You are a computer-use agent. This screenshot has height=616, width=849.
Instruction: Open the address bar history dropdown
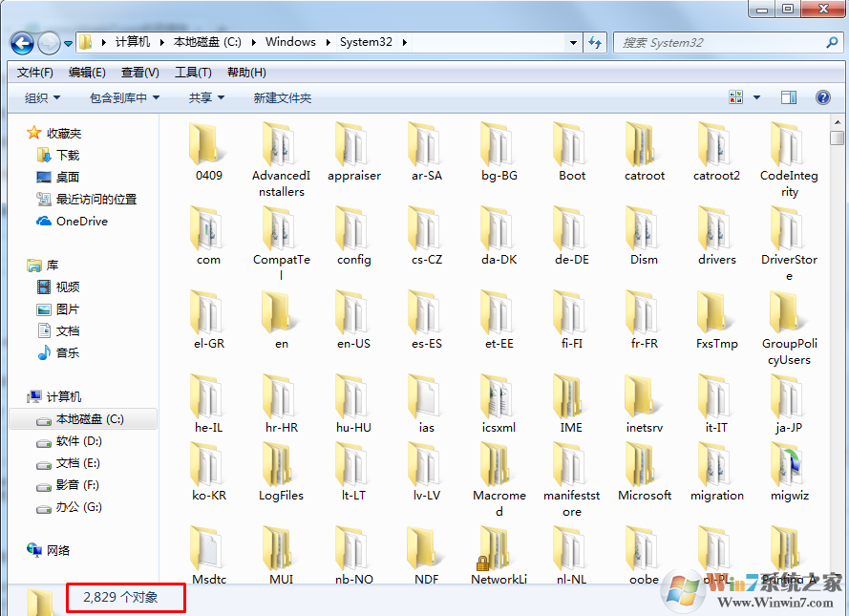point(573,42)
